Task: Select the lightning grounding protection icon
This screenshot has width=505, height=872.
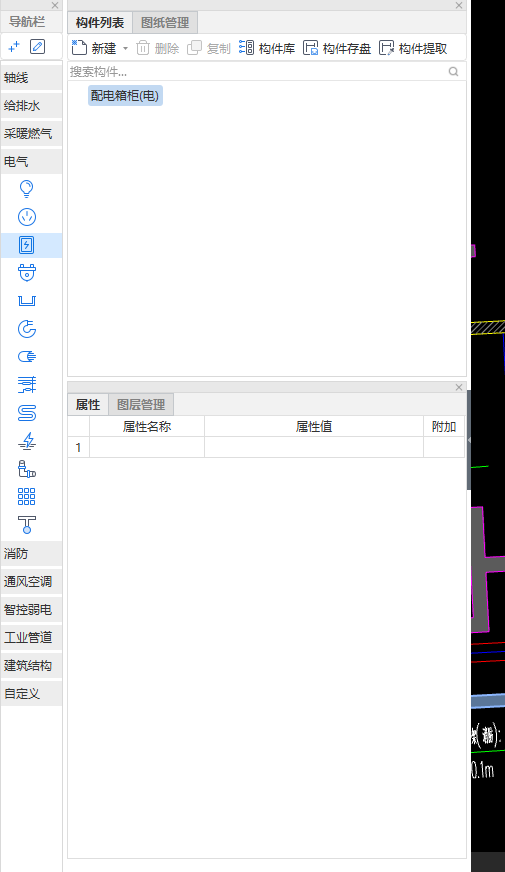Action: tap(27, 441)
